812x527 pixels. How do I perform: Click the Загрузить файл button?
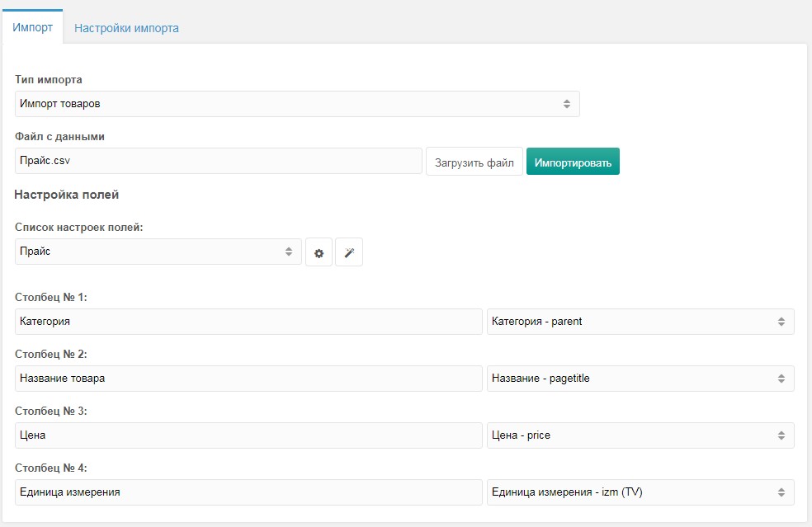click(474, 162)
